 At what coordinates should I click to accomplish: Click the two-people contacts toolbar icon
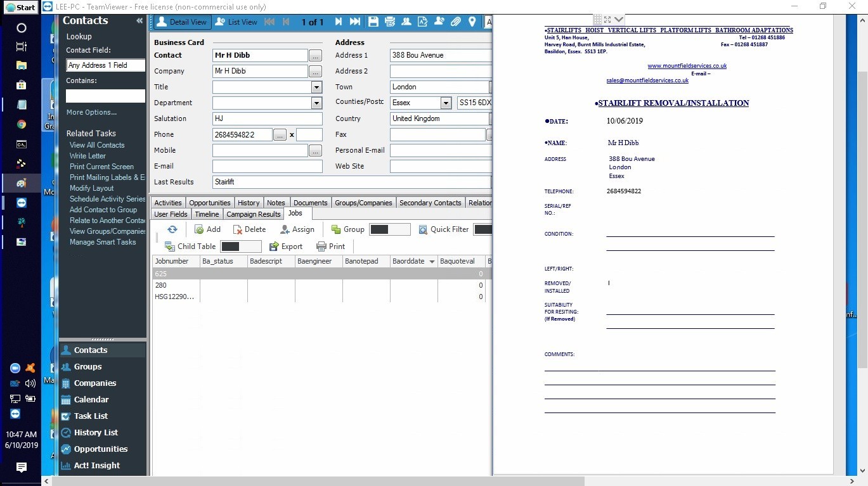[406, 22]
